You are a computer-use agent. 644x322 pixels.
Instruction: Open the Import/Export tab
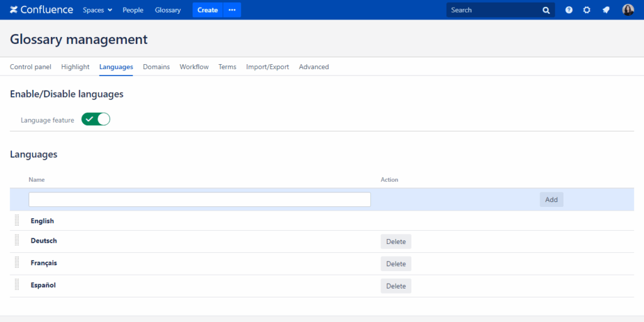[267, 67]
